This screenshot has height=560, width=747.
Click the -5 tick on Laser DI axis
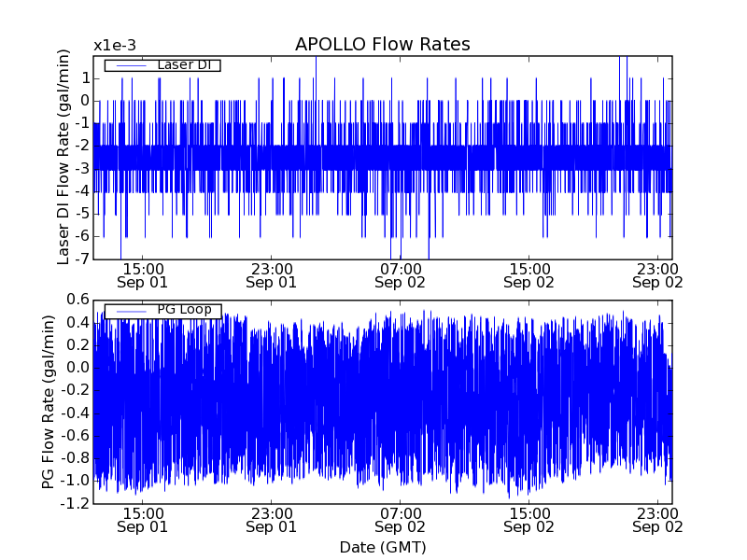point(81,214)
